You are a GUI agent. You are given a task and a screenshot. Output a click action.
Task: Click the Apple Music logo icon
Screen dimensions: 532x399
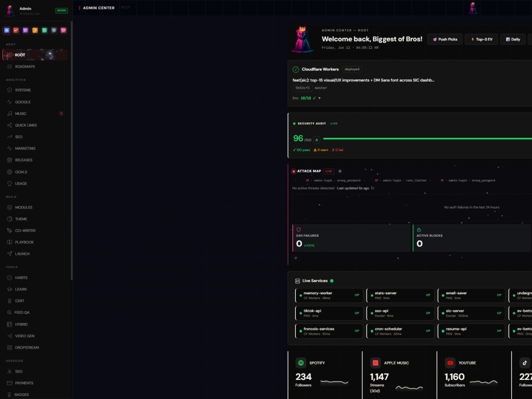376,363
